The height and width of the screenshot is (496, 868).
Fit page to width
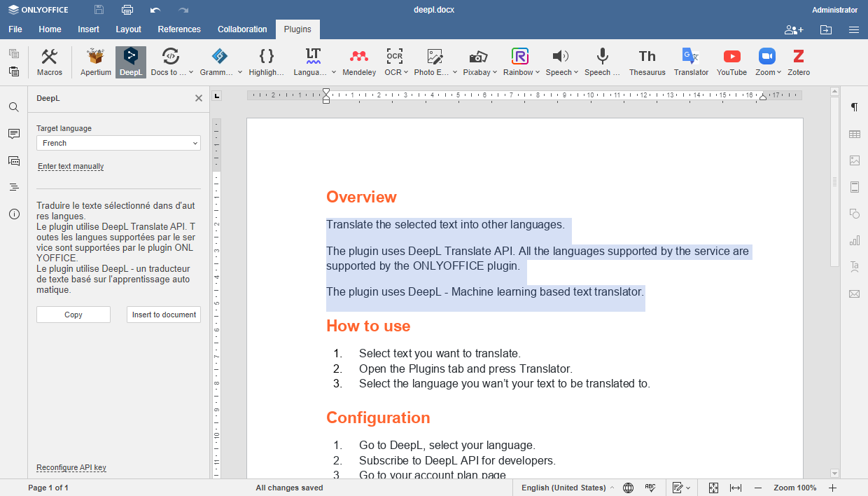(736, 488)
